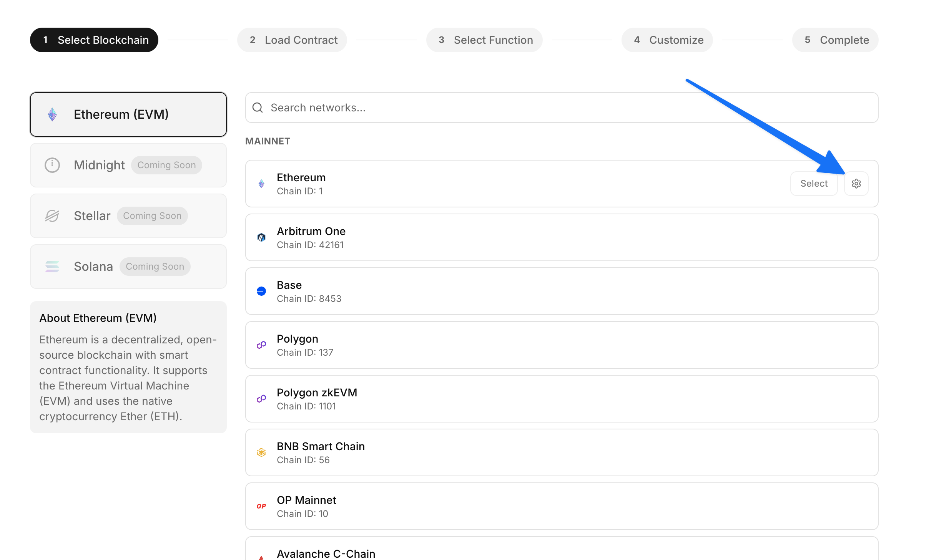Screen dimensions: 944x560
Task: Click the search magnifier icon
Action: pyautogui.click(x=258, y=108)
